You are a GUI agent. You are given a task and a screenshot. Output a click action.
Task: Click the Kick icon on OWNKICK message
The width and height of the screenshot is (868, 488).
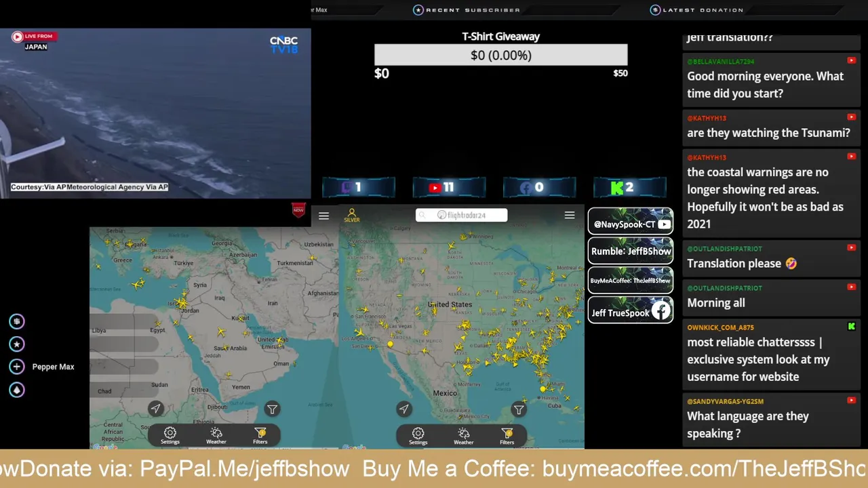pos(851,327)
